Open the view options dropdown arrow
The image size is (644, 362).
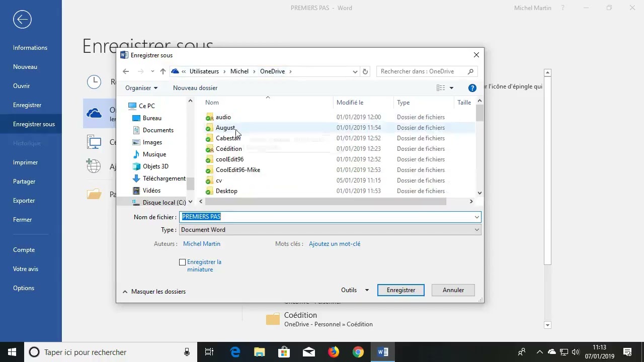pos(451,88)
